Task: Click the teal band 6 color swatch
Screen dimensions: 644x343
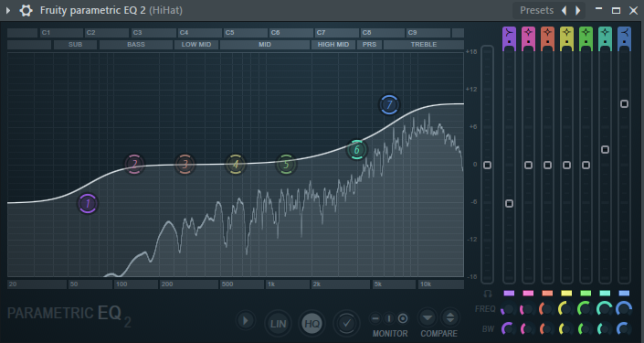Action: click(x=605, y=294)
